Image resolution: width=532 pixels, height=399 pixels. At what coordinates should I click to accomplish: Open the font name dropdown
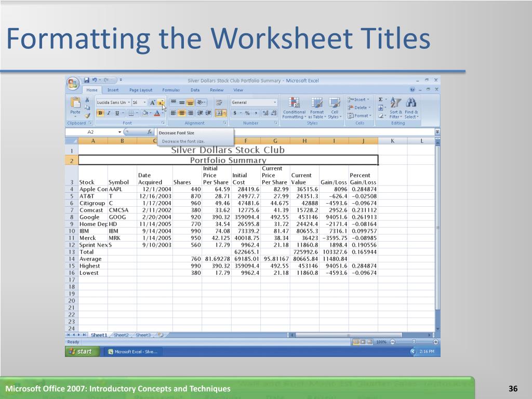click(x=129, y=102)
